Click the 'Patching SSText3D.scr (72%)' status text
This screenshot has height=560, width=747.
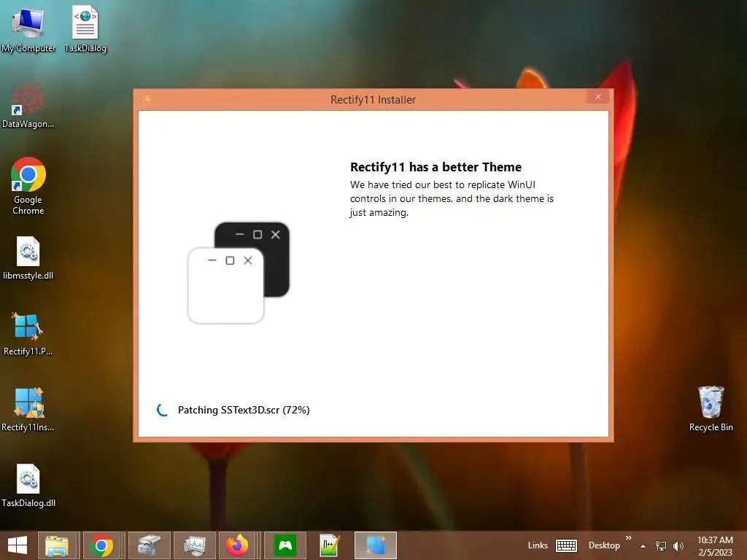point(244,410)
